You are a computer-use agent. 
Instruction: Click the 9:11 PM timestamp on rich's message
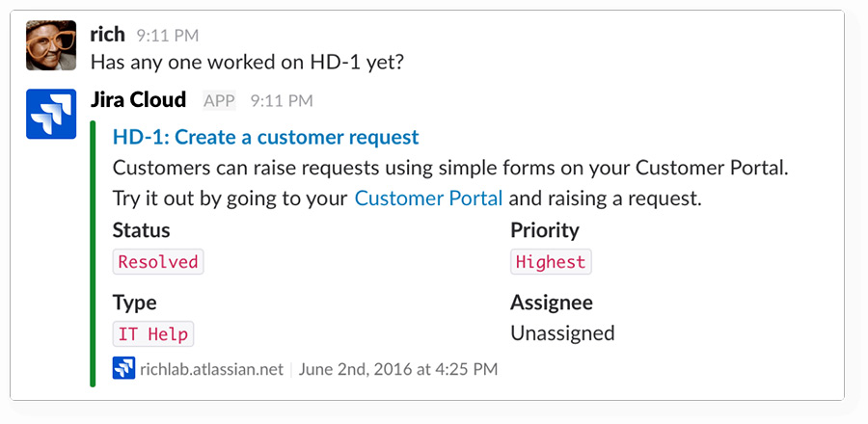(x=168, y=36)
